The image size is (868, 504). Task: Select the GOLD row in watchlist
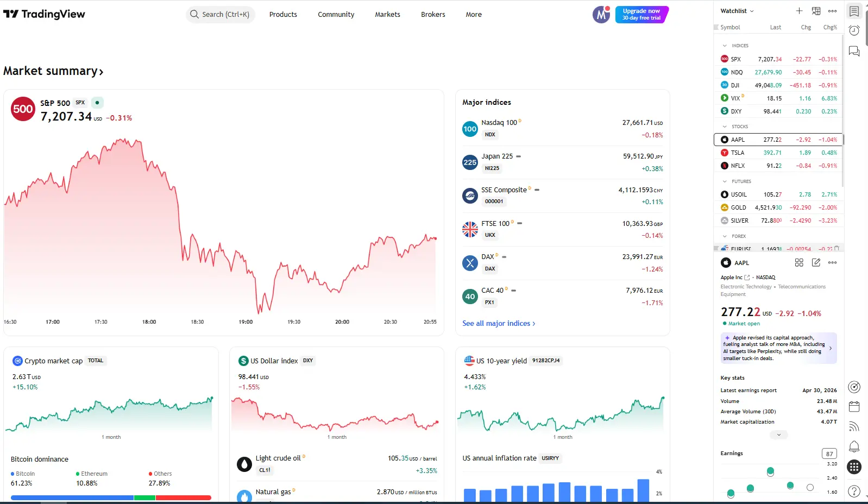[778, 207]
